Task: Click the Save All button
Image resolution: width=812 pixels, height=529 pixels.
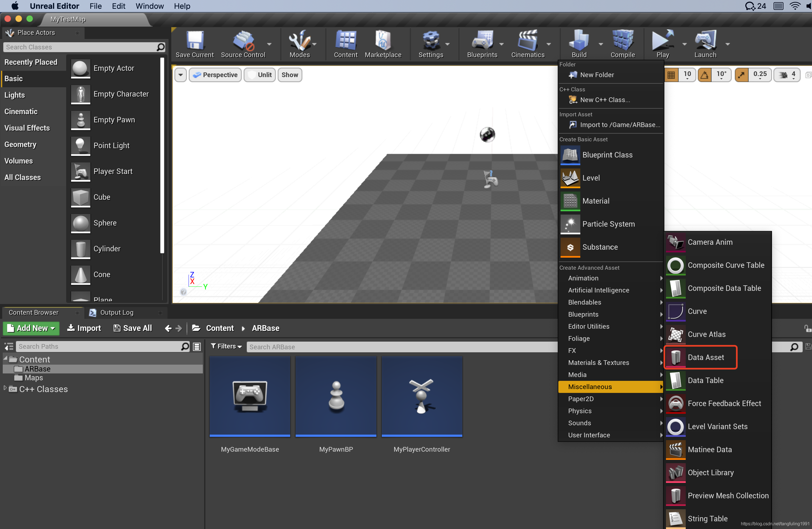Action: click(x=133, y=328)
